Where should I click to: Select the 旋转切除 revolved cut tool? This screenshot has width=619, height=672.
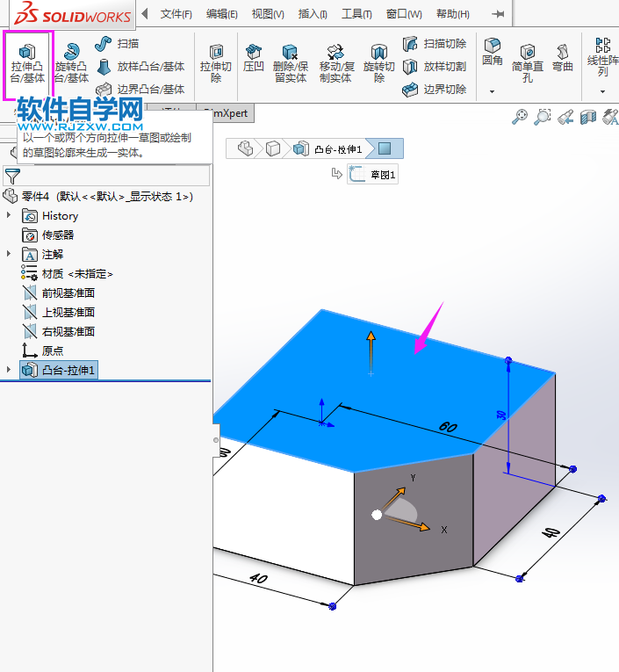pyautogui.click(x=379, y=64)
